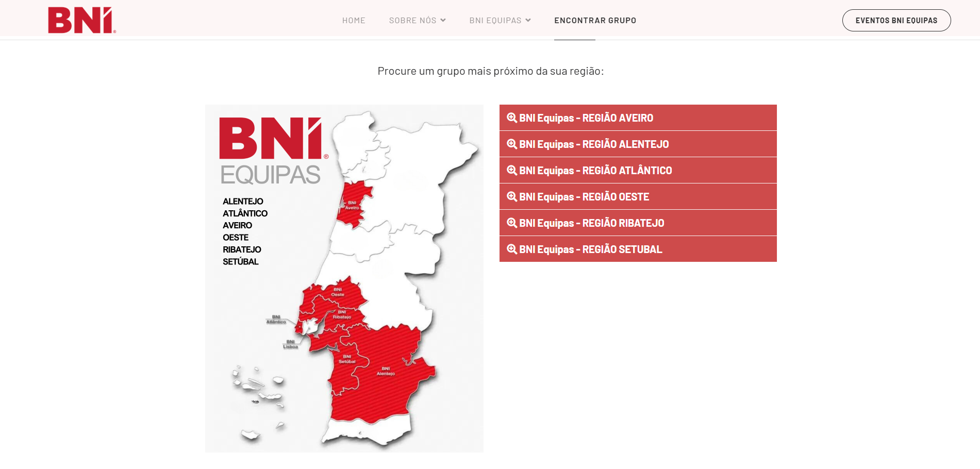
Task: Click the BNI Atlântico callout label on map
Action: (x=276, y=320)
